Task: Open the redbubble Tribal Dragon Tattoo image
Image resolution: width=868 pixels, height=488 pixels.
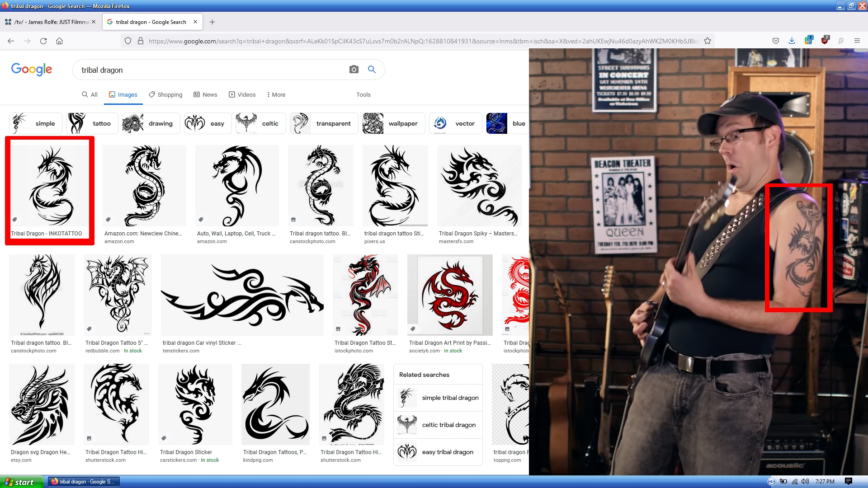Action: pyautogui.click(x=118, y=295)
